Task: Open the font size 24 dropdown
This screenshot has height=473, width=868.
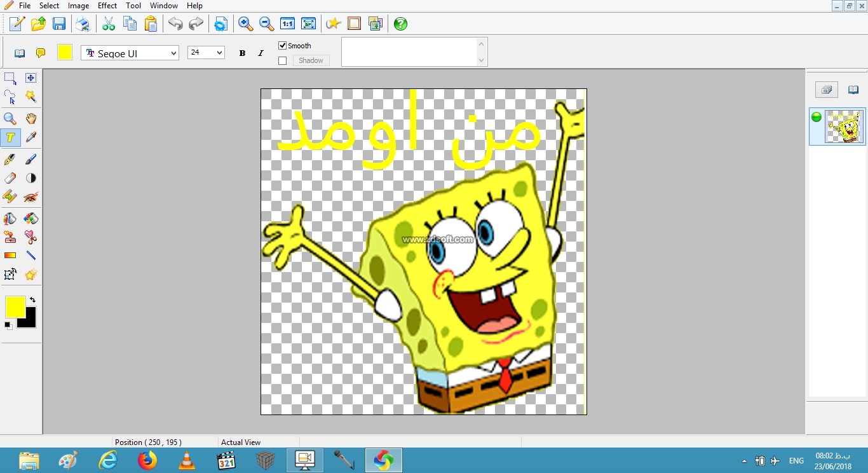Action: tap(206, 53)
